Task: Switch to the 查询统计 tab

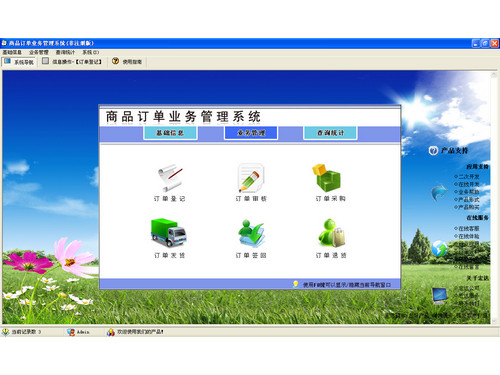Action: (x=330, y=133)
